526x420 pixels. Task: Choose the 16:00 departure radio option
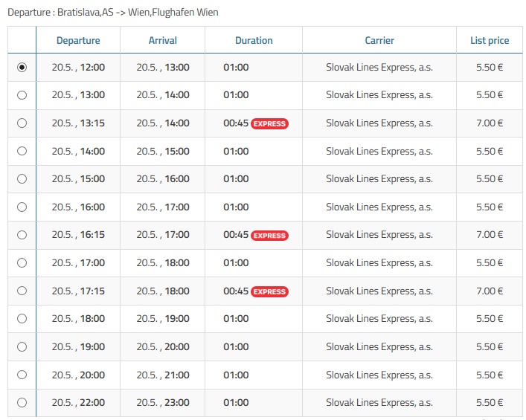pyautogui.click(x=22, y=207)
